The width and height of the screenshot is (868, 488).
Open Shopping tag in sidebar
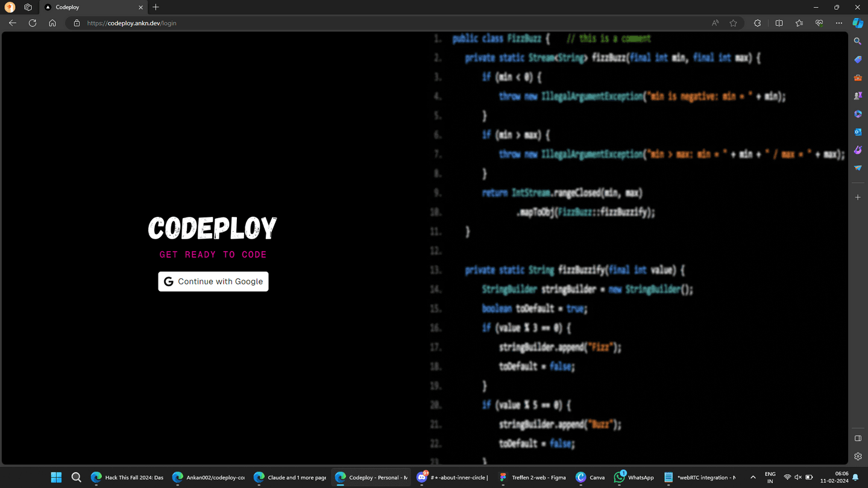pos(858,60)
